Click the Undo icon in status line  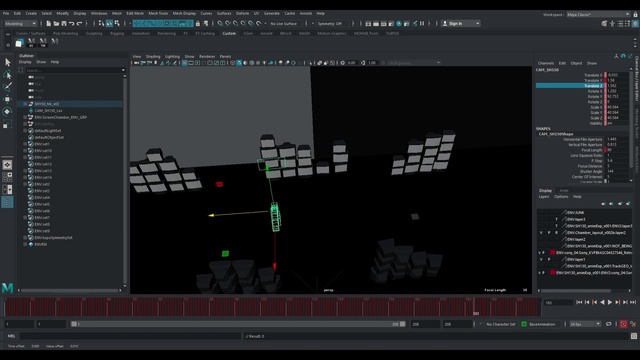pyautogui.click(x=72, y=24)
